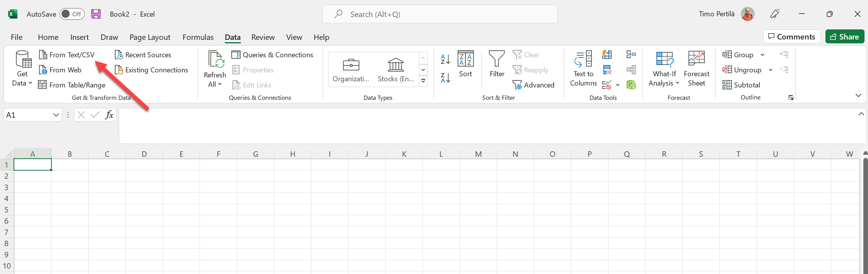Screen dimensions: 868x274
Task: Click the Manage Data Model green icon
Action: (x=631, y=85)
